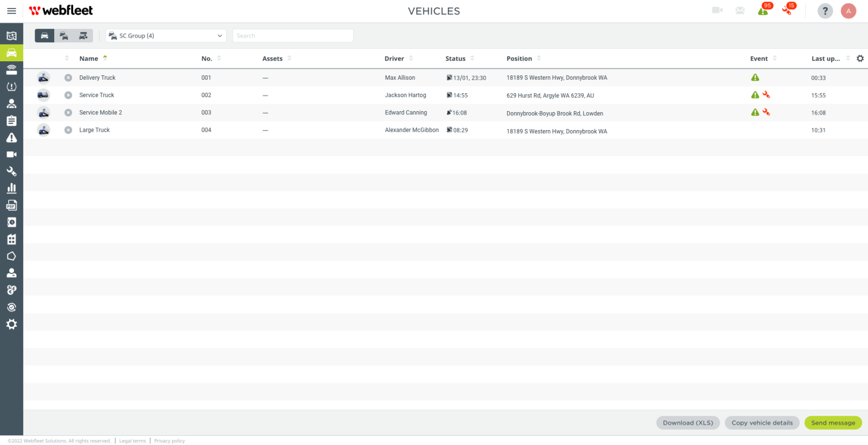Open Drivers section in sidebar
868x445 pixels.
coord(11,104)
